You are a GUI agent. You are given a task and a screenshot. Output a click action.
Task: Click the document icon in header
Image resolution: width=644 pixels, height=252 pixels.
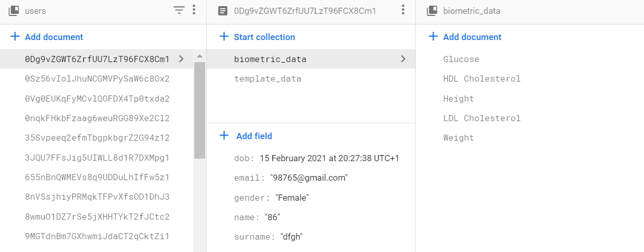[223, 11]
